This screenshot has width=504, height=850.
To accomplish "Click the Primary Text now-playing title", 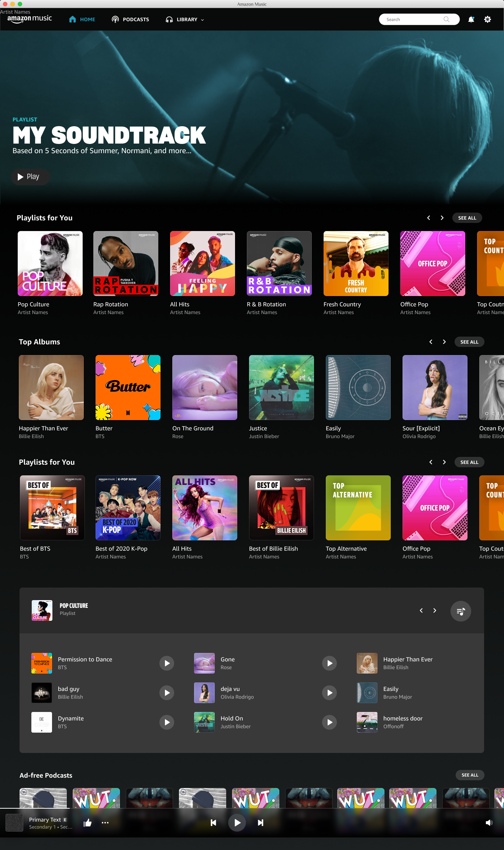I will [45, 819].
